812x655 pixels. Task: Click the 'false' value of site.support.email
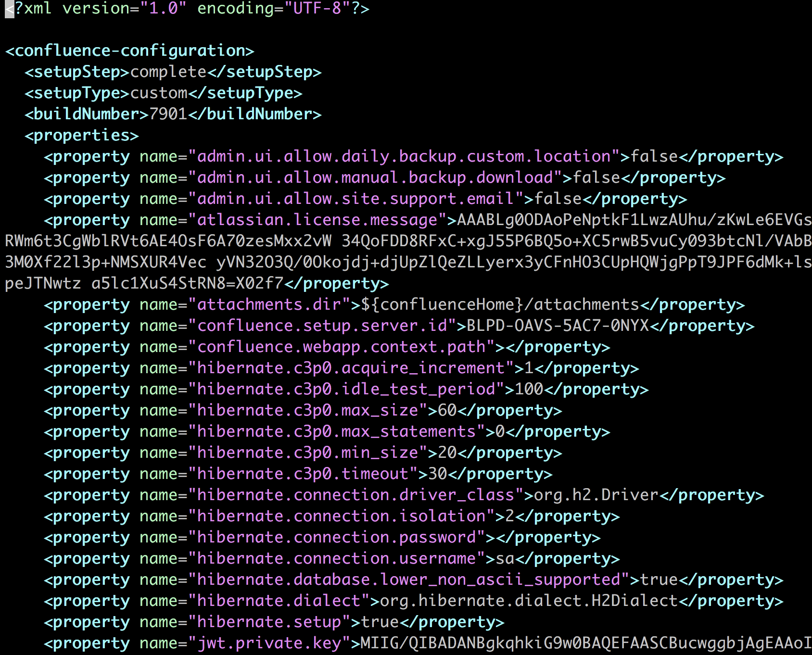pos(558,199)
